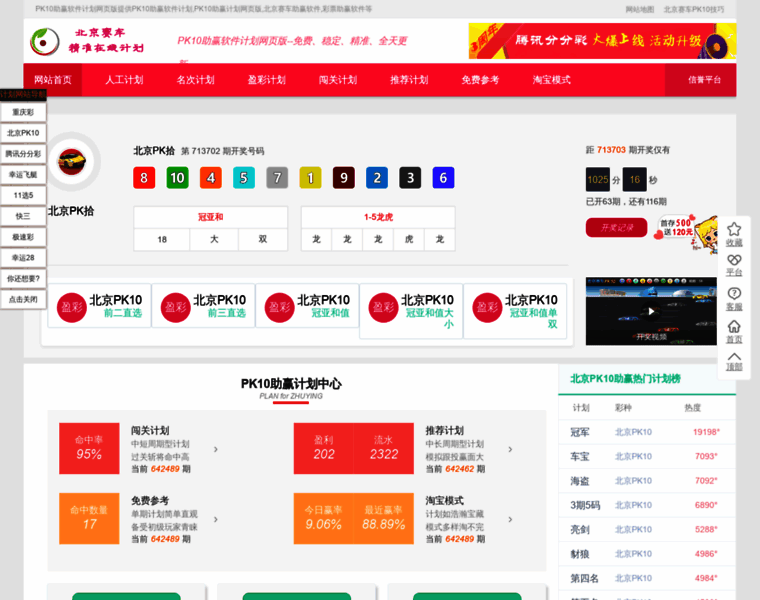Click the 顶部 back-to-top arrow icon
Image resolution: width=760 pixels, height=600 pixels.
click(734, 358)
